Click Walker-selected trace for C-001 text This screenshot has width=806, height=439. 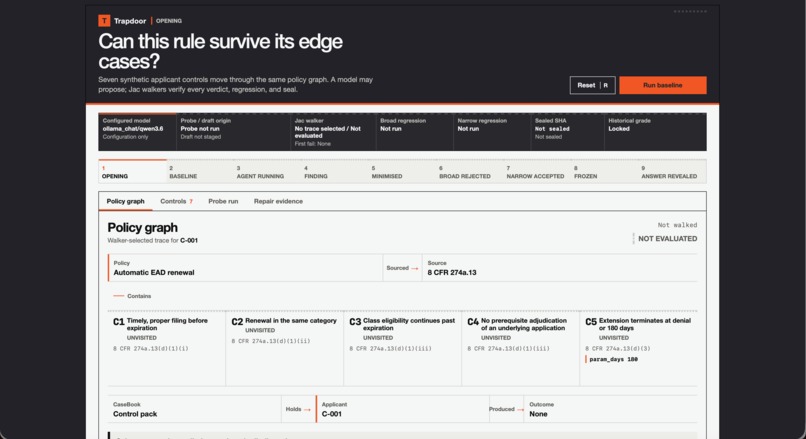pos(152,241)
